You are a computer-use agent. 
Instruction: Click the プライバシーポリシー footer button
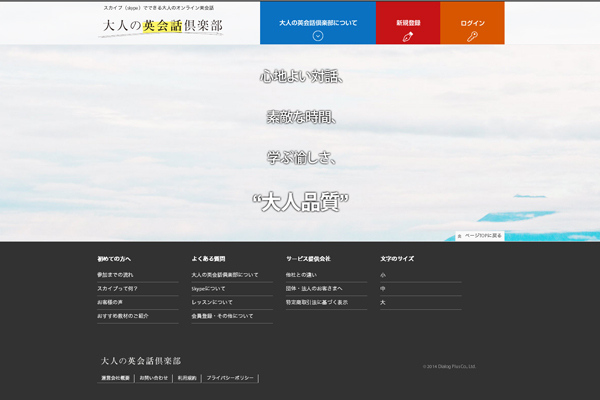click(231, 378)
